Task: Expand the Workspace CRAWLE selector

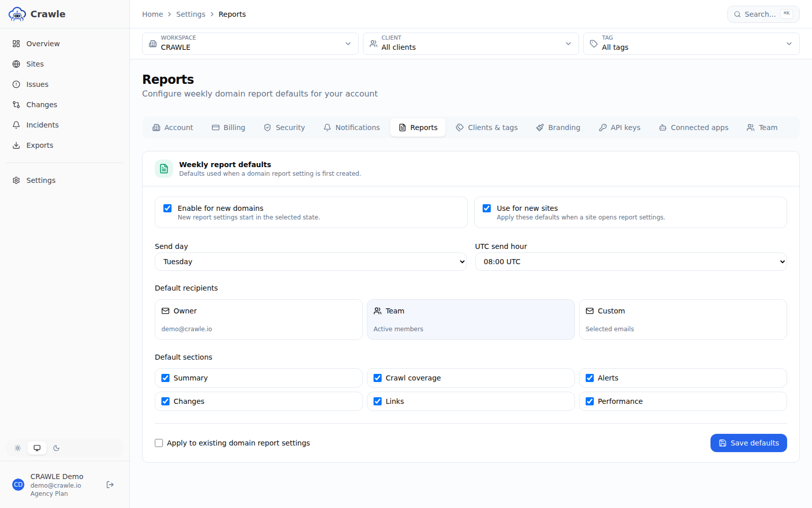Action: [x=250, y=44]
